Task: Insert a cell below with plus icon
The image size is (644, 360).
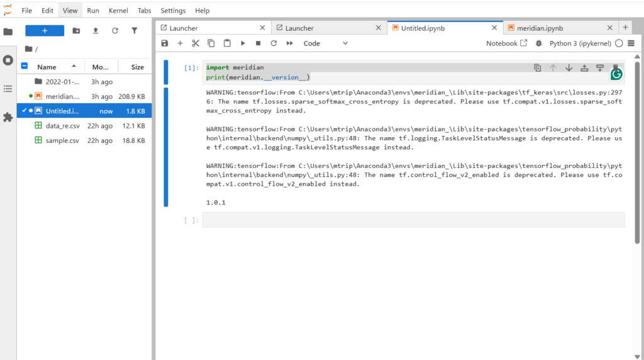Action: click(180, 43)
